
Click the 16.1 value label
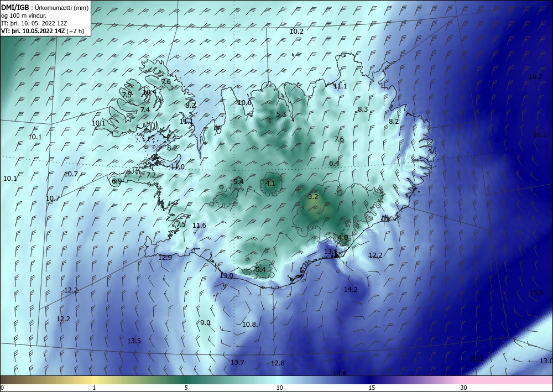pyautogui.click(x=540, y=135)
